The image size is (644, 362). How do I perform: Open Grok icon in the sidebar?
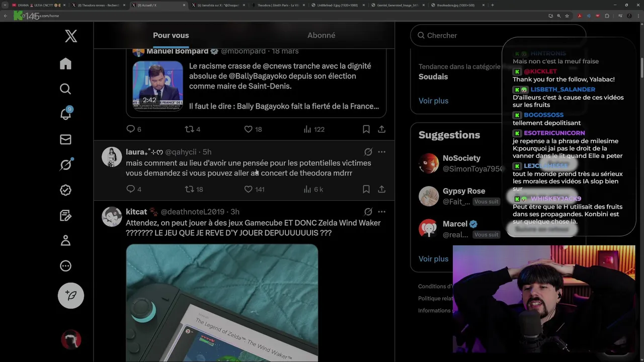point(65,164)
